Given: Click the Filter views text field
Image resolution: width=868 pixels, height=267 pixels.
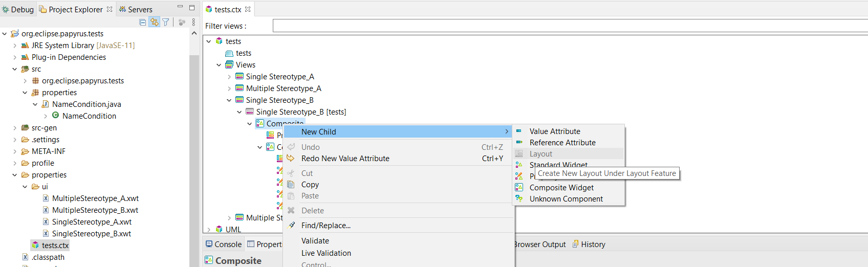Looking at the screenshot, I should tap(570, 26).
